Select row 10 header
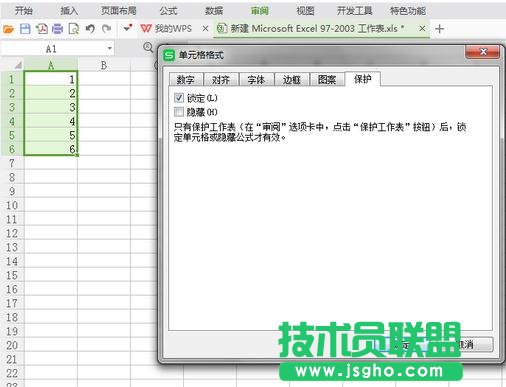 [12, 205]
